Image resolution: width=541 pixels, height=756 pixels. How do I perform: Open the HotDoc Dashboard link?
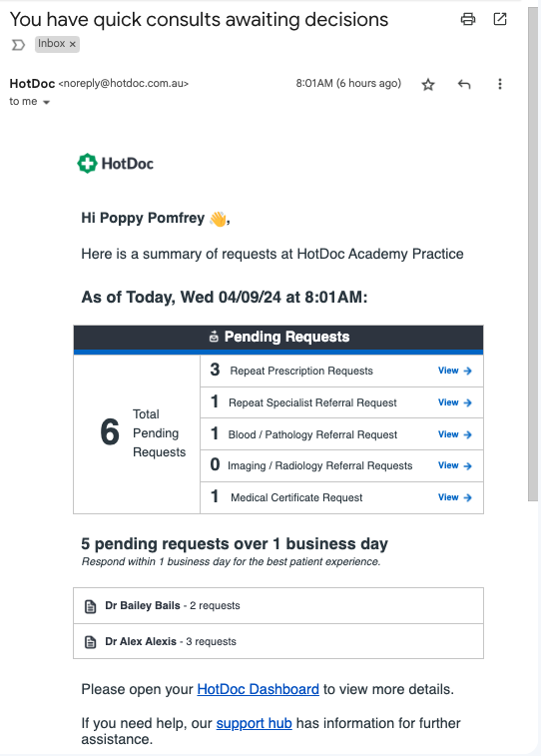pos(258,689)
